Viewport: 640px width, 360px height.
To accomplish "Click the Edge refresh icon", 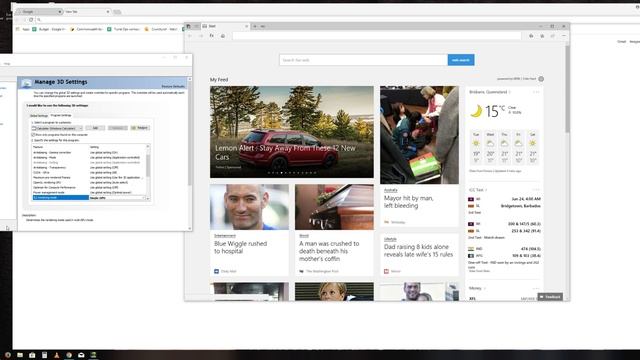I will click(212, 36).
